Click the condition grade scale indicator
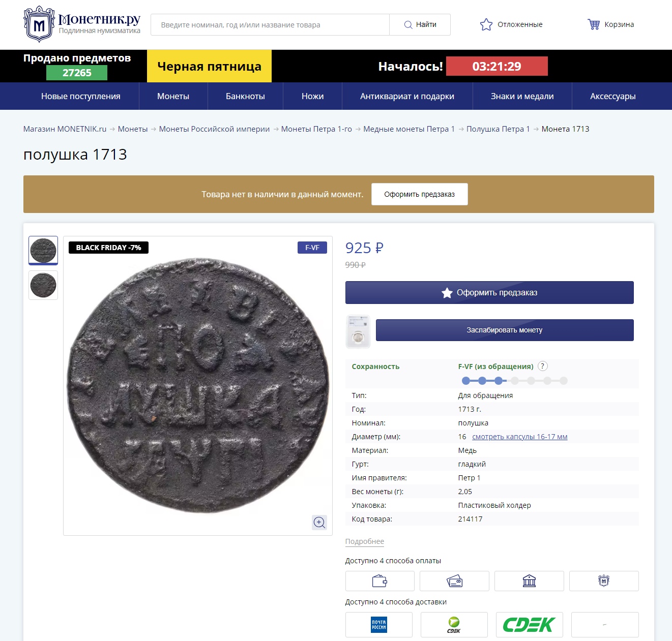 (x=514, y=381)
